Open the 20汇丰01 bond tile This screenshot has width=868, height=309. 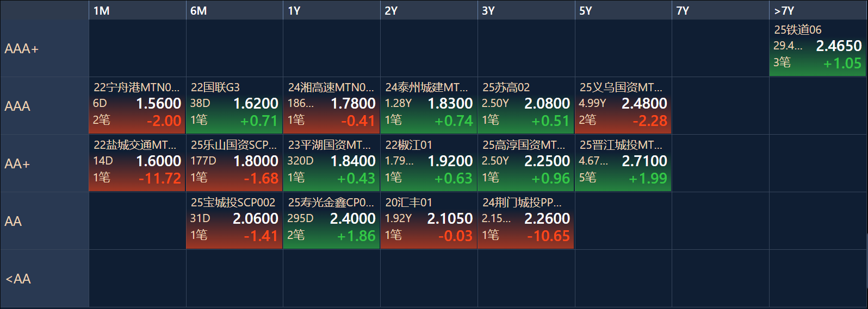coord(429,221)
